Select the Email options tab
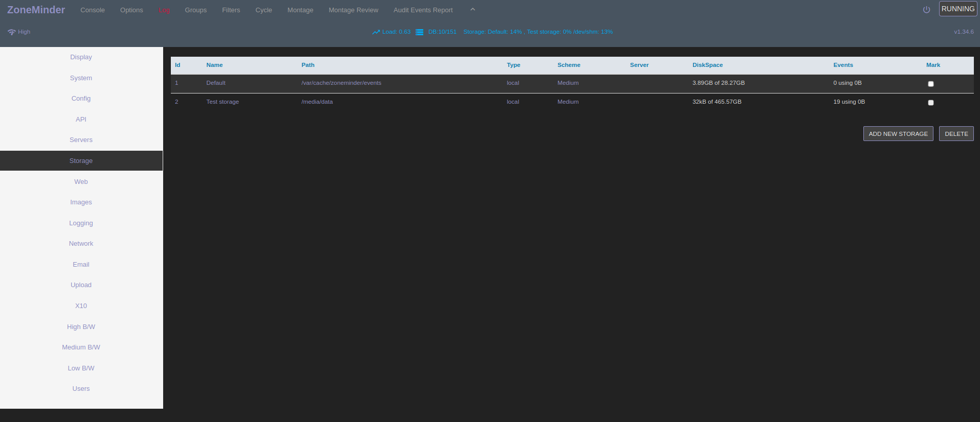The width and height of the screenshot is (980, 422). pos(81,265)
